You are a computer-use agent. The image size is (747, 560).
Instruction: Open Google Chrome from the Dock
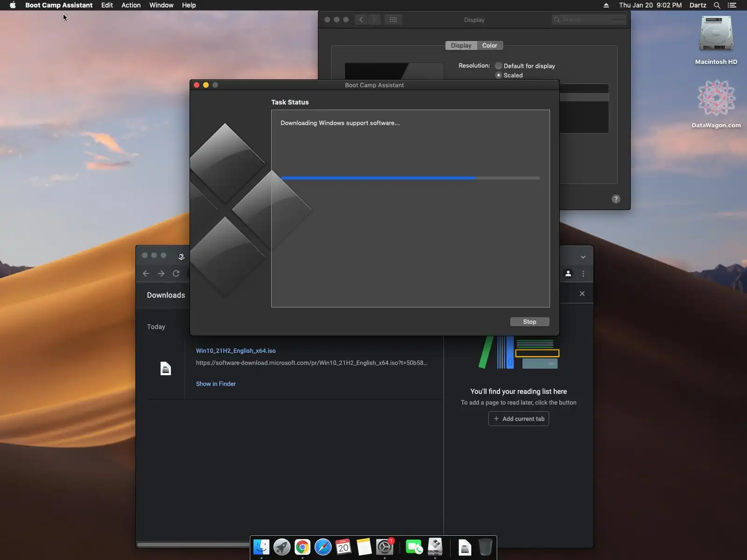click(303, 547)
